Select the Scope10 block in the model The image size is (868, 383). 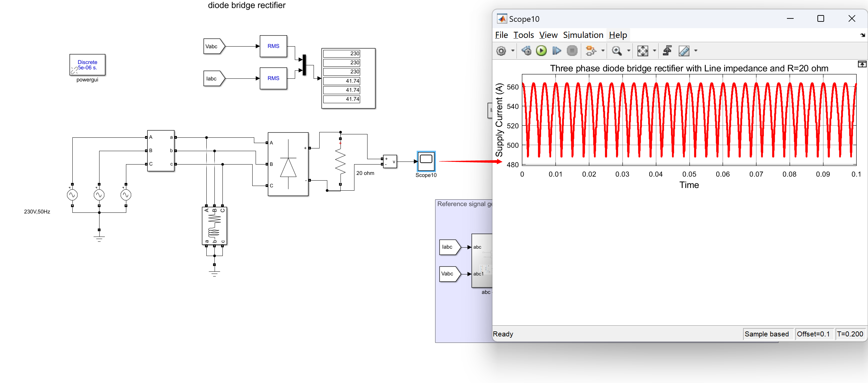[x=426, y=161]
